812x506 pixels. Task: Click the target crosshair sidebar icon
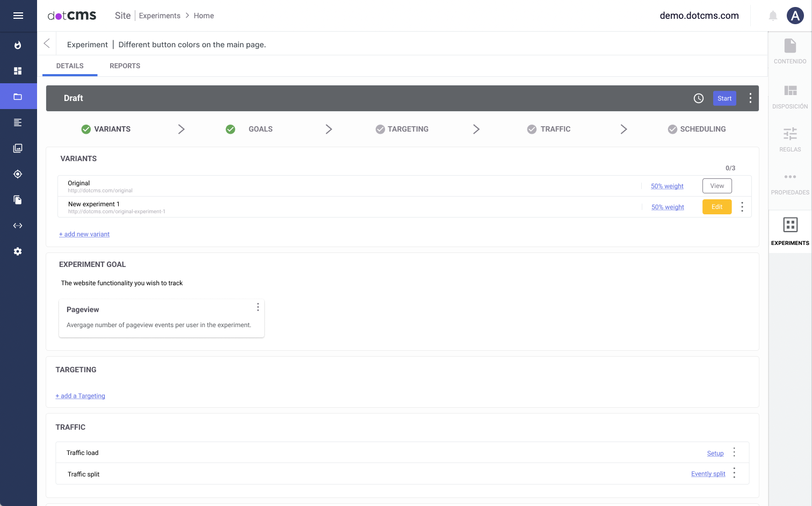click(18, 174)
